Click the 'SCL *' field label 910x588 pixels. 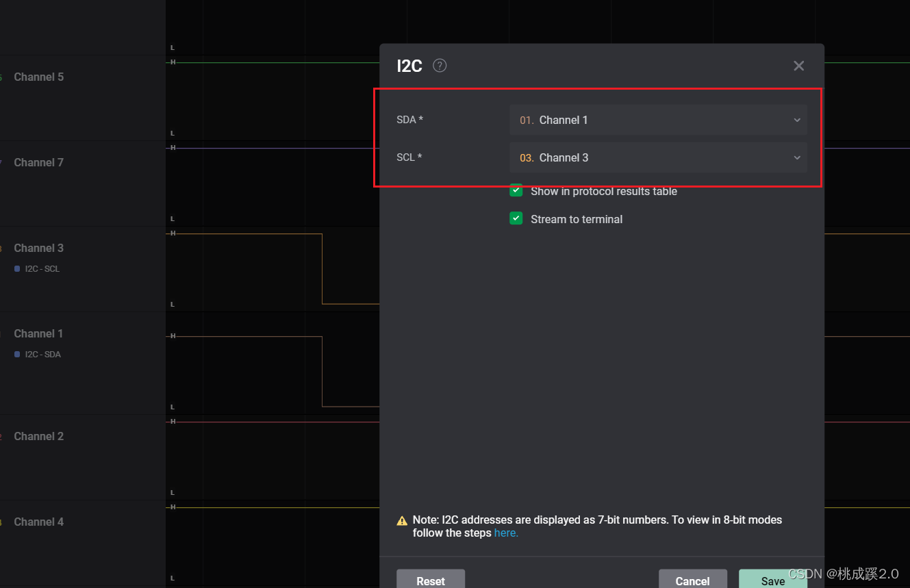(x=409, y=157)
